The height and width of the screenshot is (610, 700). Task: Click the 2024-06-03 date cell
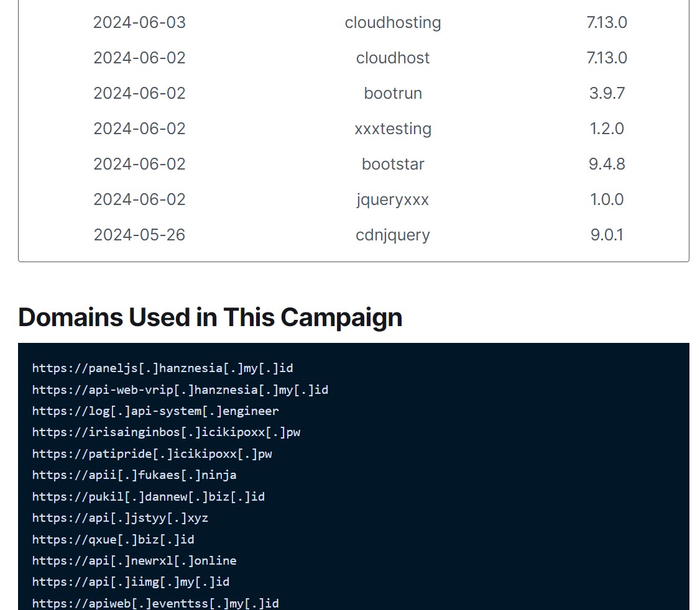[139, 22]
